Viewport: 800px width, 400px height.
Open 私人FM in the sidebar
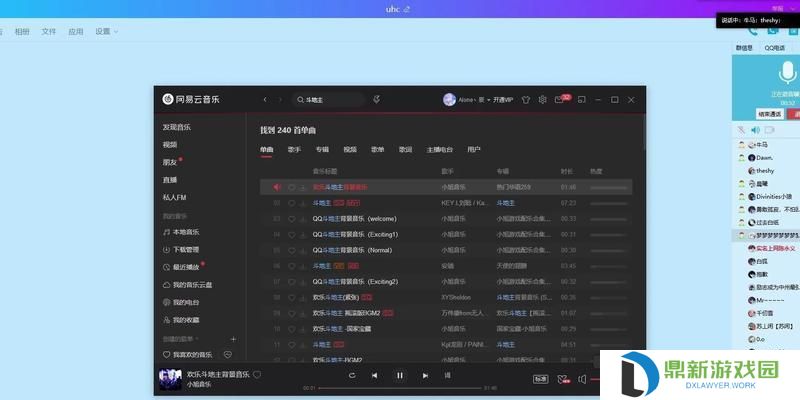(x=174, y=197)
